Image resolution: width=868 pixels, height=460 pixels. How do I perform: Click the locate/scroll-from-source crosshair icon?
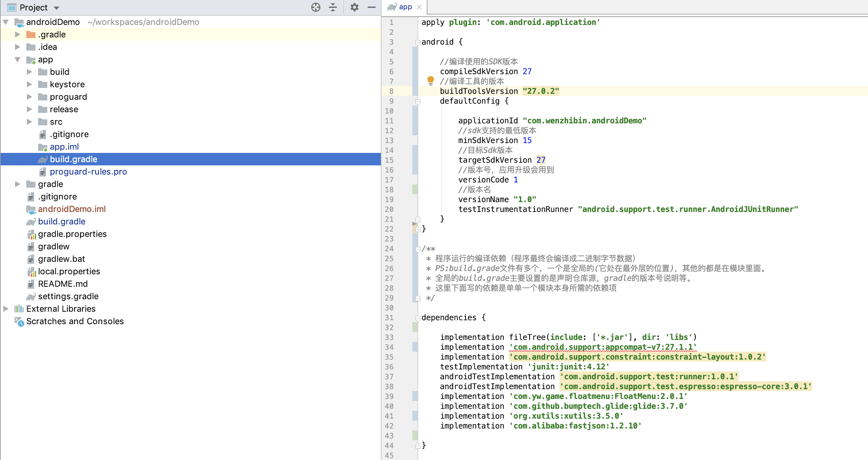[315, 8]
